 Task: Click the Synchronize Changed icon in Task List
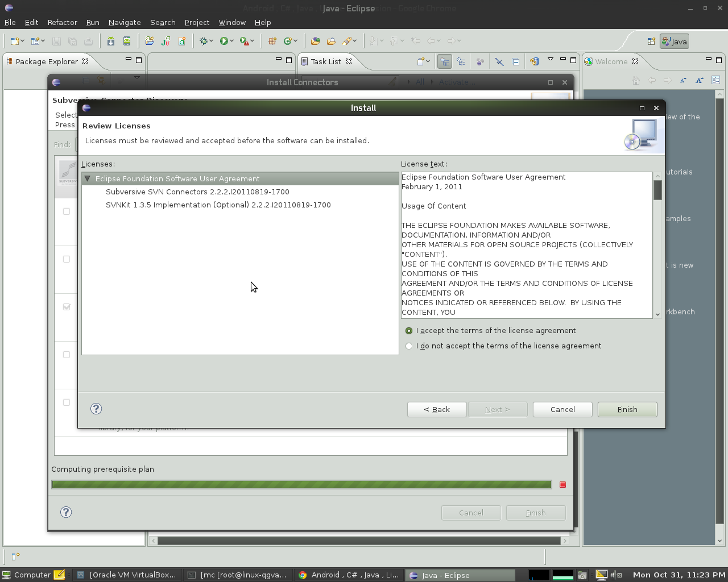click(534, 61)
